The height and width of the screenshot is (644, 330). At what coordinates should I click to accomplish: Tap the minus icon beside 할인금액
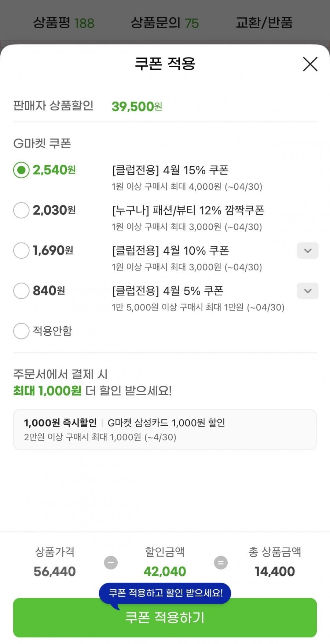click(x=111, y=563)
